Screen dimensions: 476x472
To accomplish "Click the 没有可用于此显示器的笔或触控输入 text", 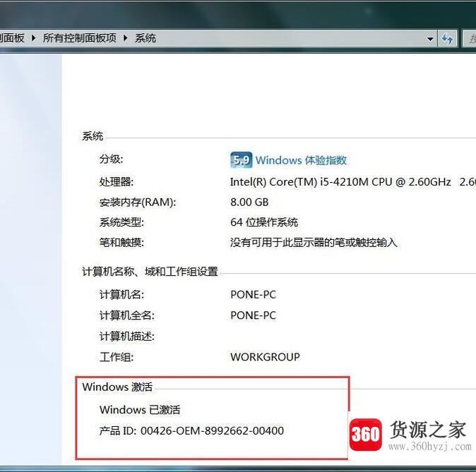I will pos(314,243).
